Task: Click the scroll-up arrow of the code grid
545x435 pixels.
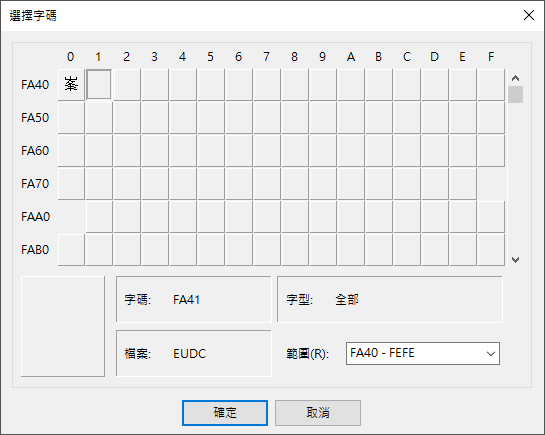Action: tap(515, 78)
